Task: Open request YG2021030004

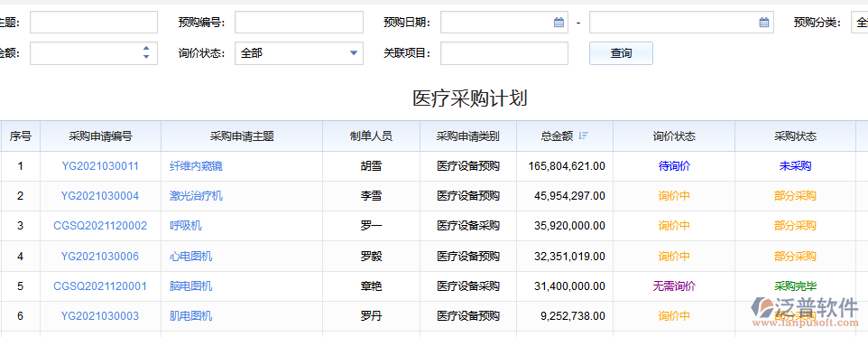Action: (100, 196)
